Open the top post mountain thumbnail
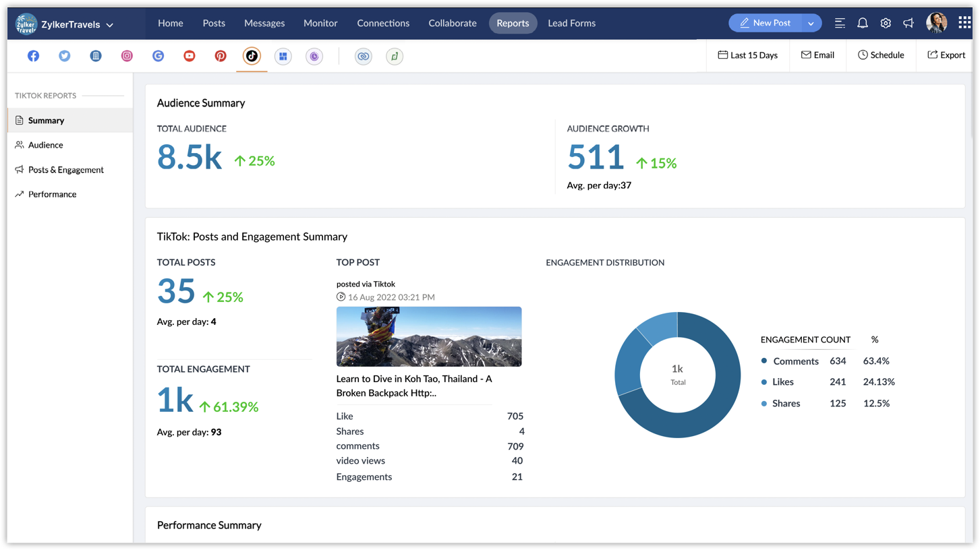The width and height of the screenshot is (980, 550). (429, 336)
